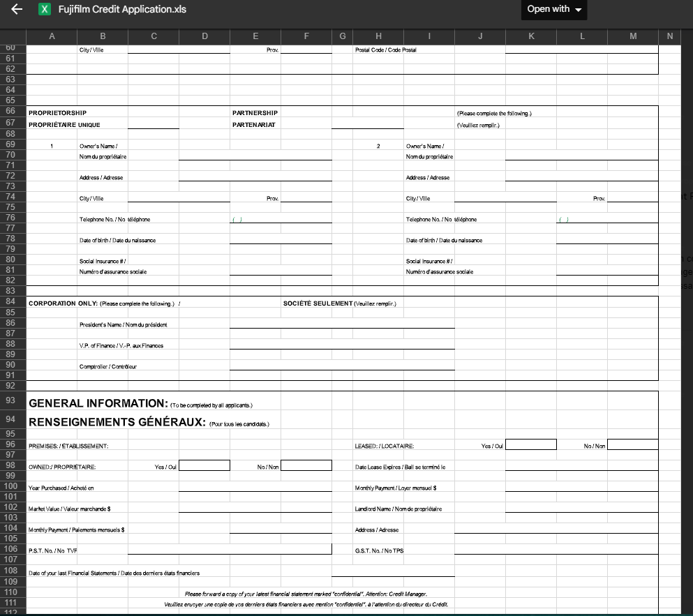Click the 'SOCIÉTÉ SEULEMENT' heading

(x=318, y=303)
